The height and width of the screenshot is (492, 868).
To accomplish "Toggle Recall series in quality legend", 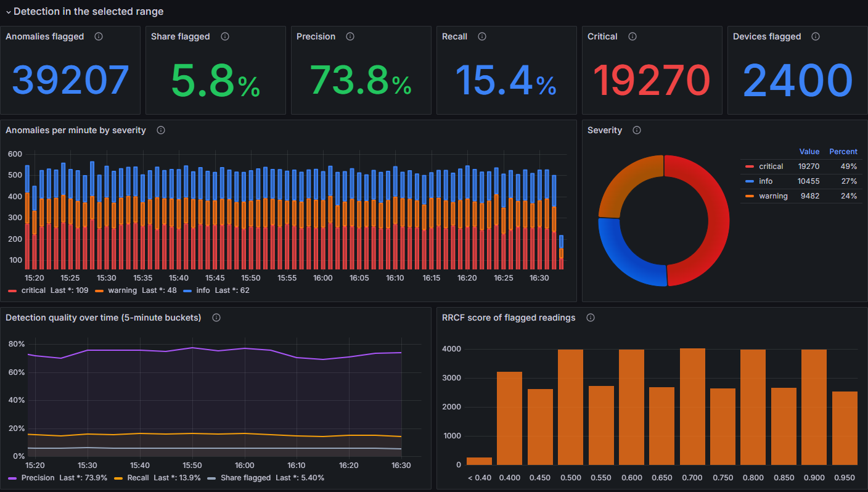I will pyautogui.click(x=139, y=478).
